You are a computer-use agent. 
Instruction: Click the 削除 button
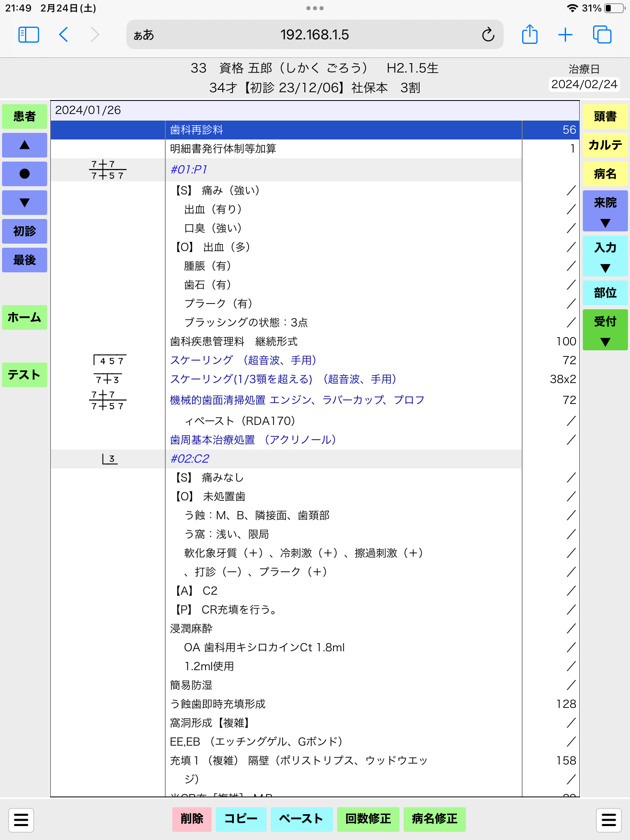point(192,819)
